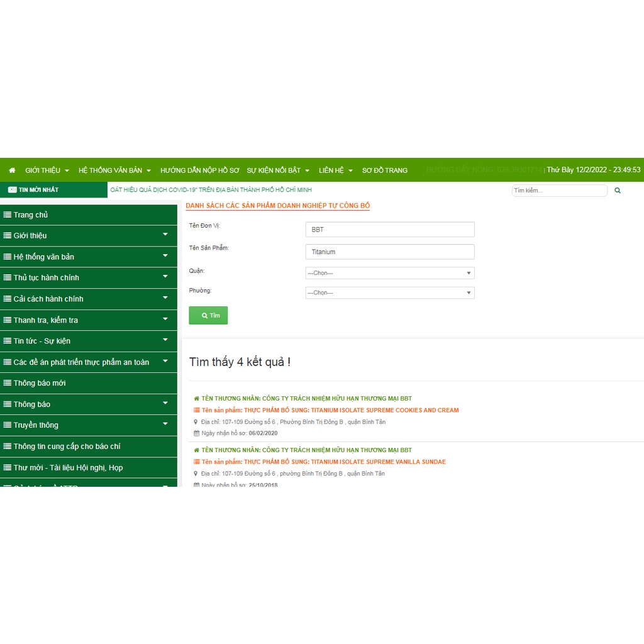Expand Các đề án phát triển thực phẩm an toàn arrow

point(165,361)
